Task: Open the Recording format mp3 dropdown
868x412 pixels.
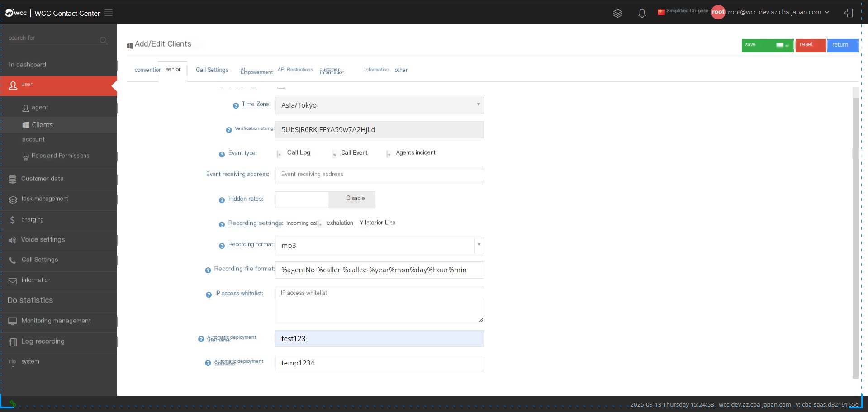Action: coord(379,246)
